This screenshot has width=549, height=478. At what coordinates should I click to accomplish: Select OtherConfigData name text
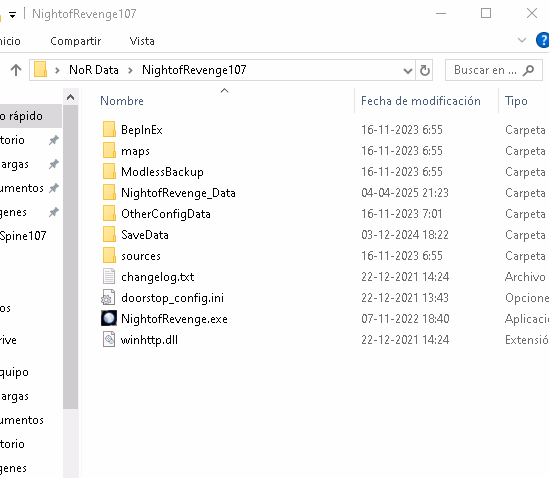(x=166, y=214)
